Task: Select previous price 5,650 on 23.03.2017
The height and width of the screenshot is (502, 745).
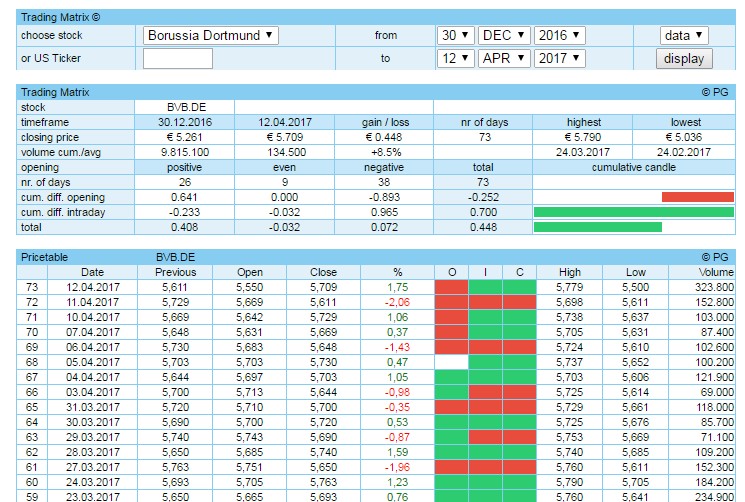Action: (175, 497)
